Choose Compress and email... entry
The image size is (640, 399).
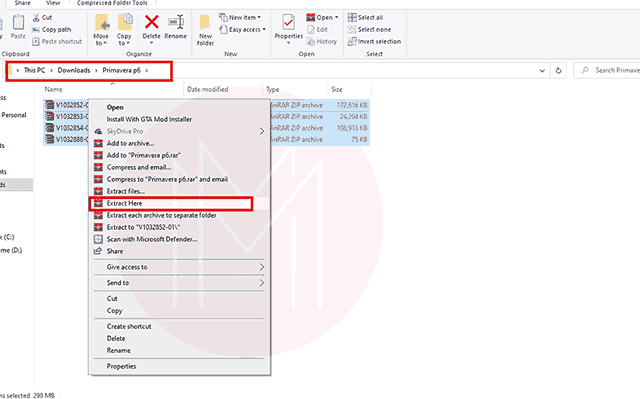pyautogui.click(x=180, y=167)
